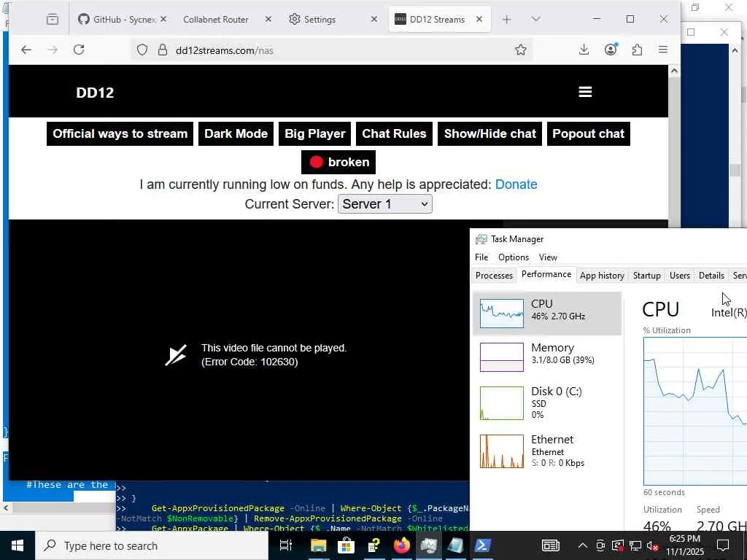Open the network tray icon
The width and height of the screenshot is (747, 560).
[x=635, y=545]
